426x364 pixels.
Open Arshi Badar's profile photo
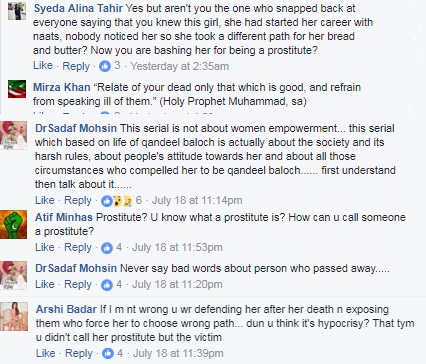tap(14, 316)
